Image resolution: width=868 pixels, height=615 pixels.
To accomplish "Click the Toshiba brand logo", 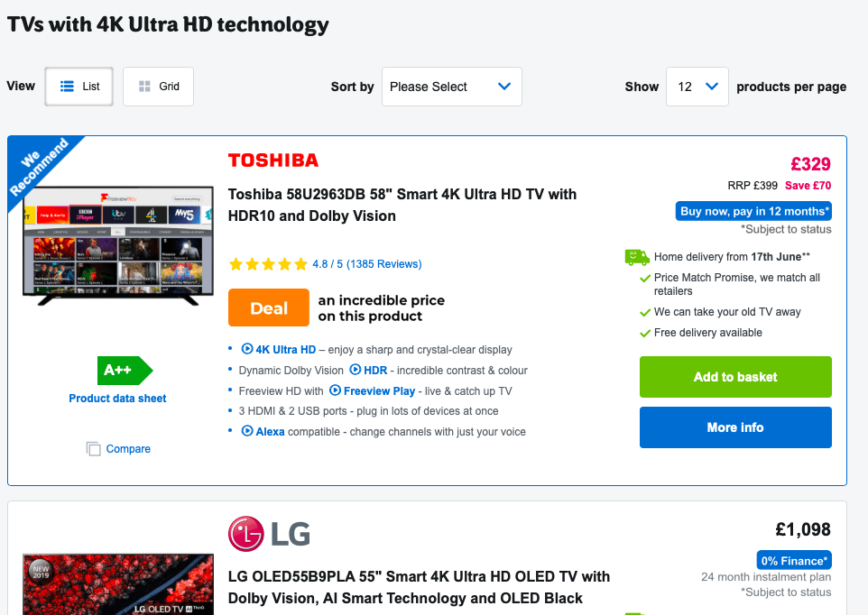I will point(273,161).
